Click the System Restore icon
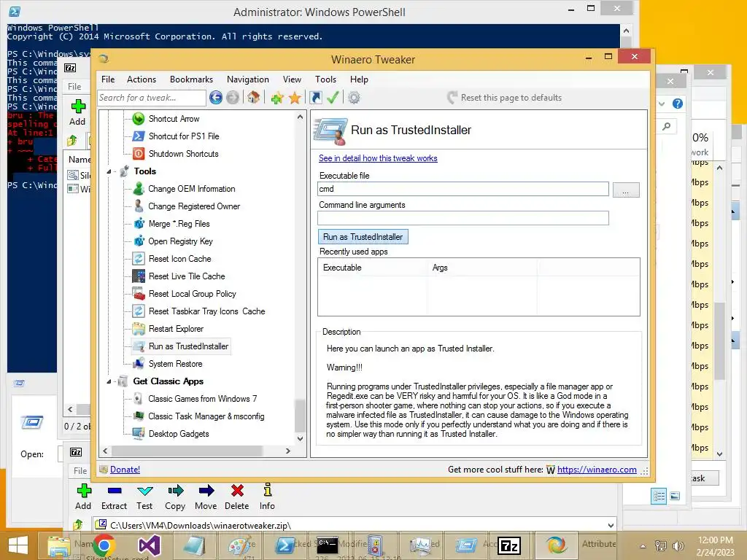 click(x=138, y=364)
